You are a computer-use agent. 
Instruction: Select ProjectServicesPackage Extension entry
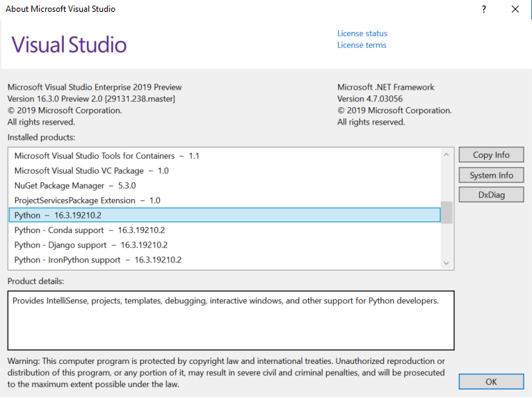click(x=225, y=200)
